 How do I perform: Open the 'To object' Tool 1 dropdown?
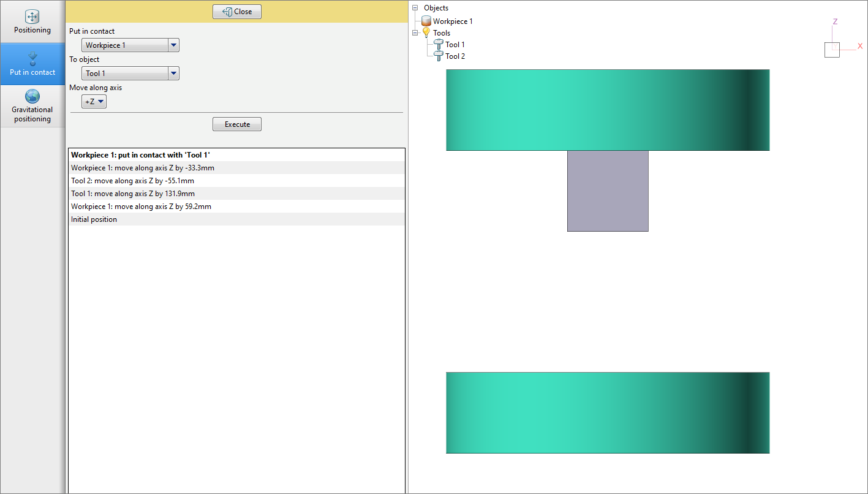coord(173,74)
